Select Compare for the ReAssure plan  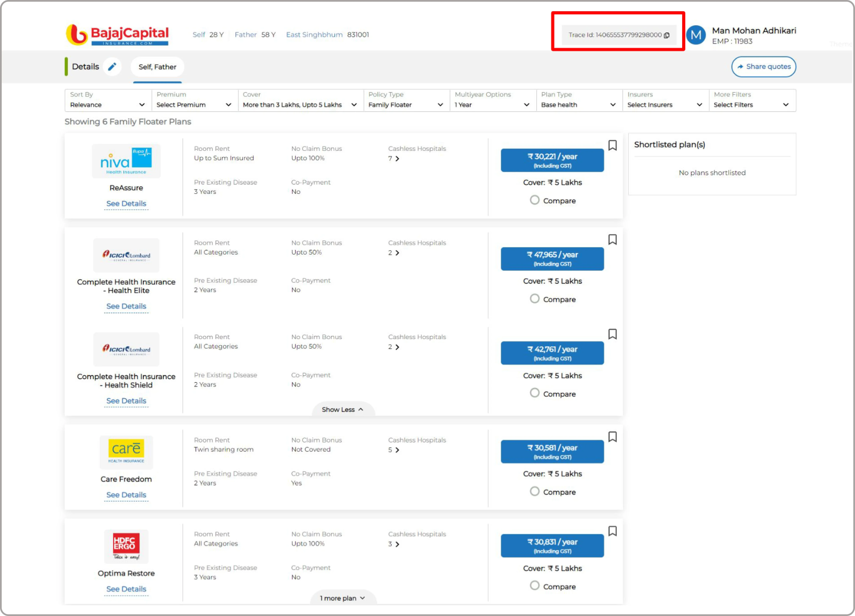pos(535,200)
